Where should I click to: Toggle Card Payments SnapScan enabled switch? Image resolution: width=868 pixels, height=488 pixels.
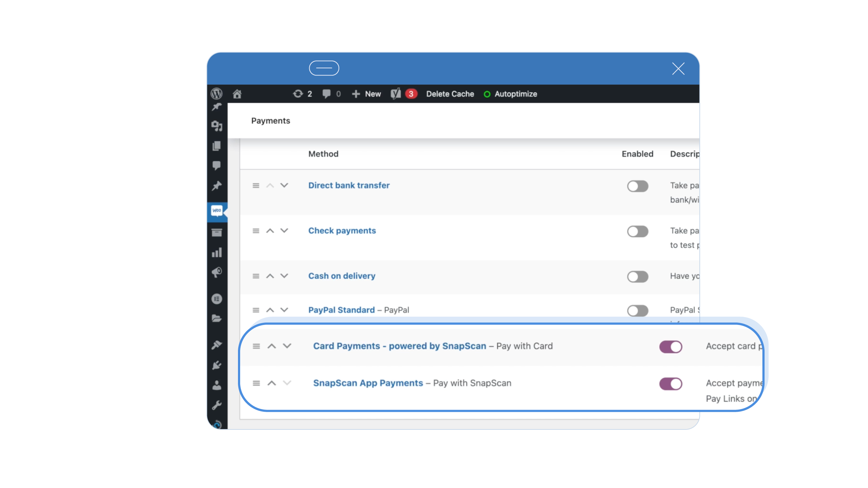[x=670, y=347]
